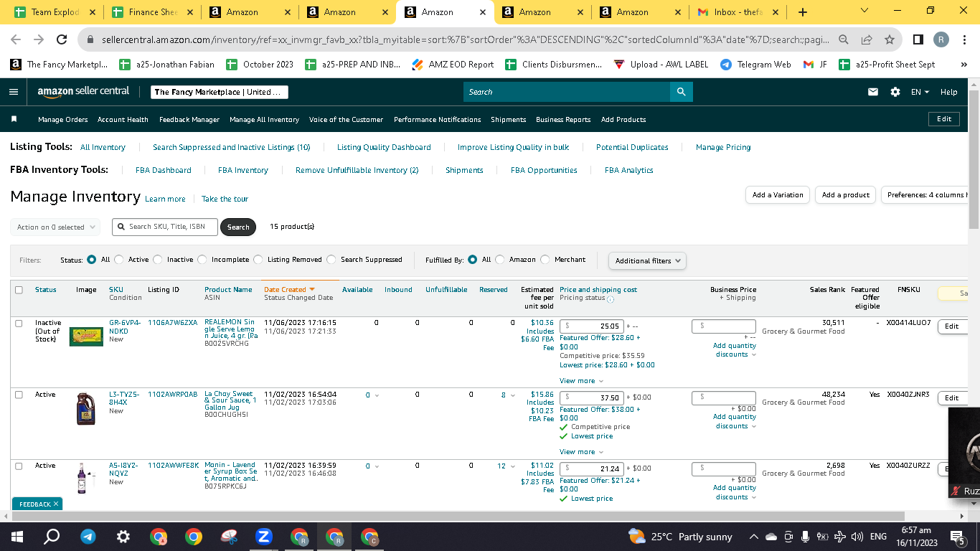Viewport: 980px width, 551px height.
Task: Click the Search button next to SKU field
Action: [238, 227]
